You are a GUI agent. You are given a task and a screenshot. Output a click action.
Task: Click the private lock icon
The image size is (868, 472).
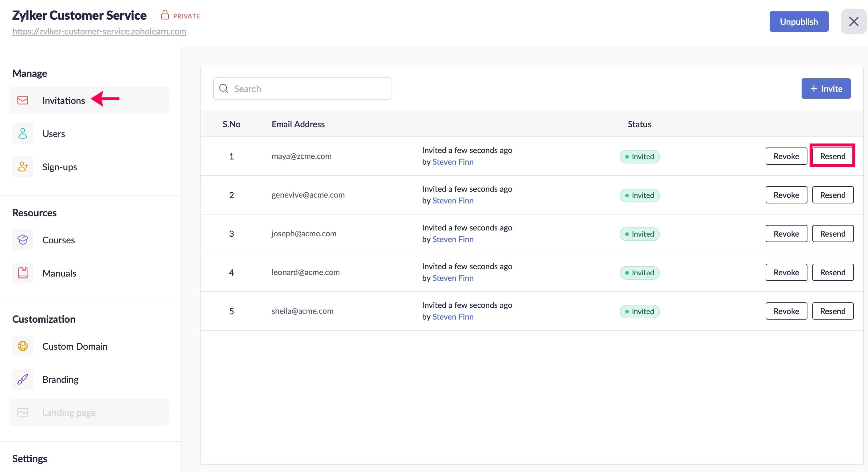(165, 15)
